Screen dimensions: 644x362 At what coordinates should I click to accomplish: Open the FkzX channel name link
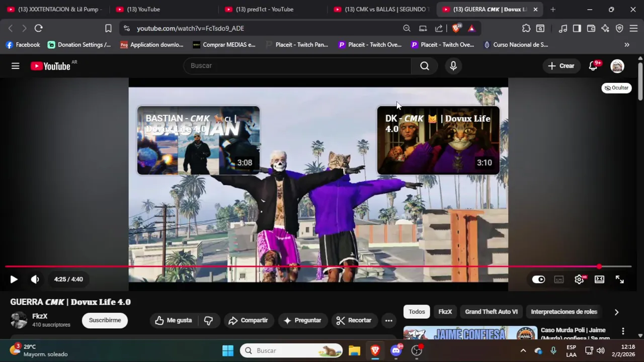point(40,316)
